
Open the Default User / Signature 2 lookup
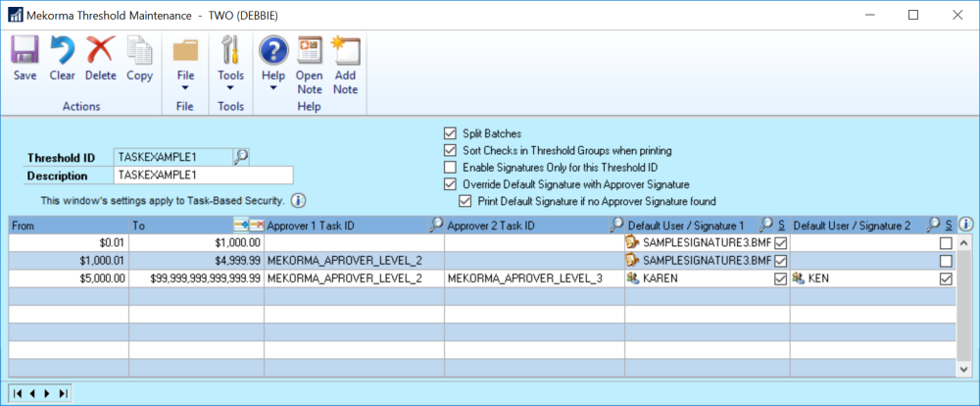coord(934,225)
